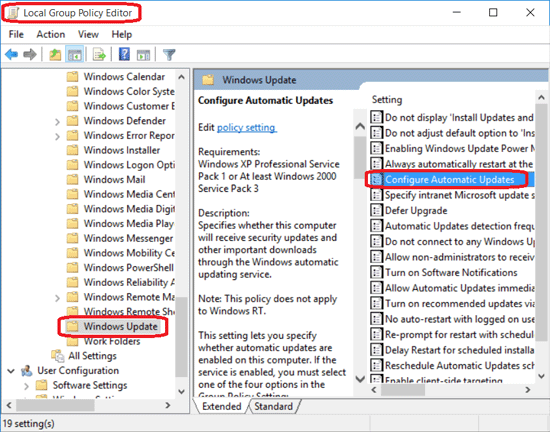
Task: Open the Help menu
Action: pos(122,34)
